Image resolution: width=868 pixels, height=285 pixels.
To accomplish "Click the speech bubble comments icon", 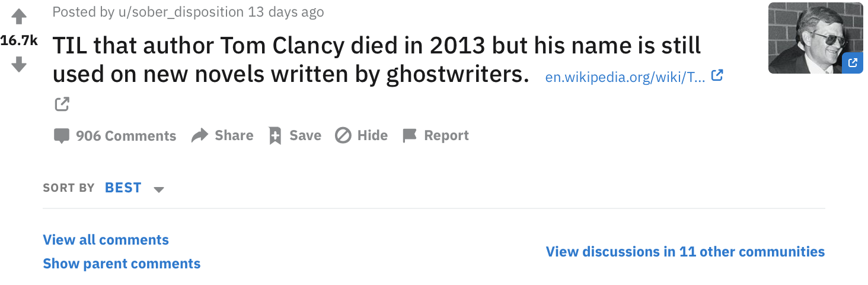I will (x=62, y=136).
